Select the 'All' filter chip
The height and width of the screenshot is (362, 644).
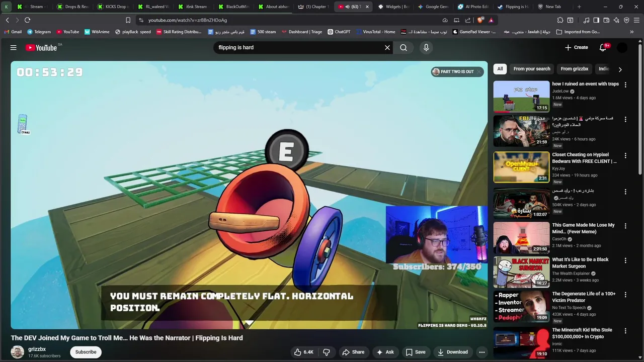[500, 69]
